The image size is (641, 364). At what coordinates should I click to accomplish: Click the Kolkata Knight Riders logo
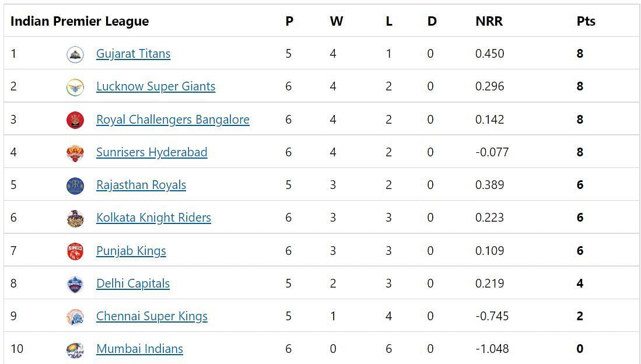pos(75,218)
